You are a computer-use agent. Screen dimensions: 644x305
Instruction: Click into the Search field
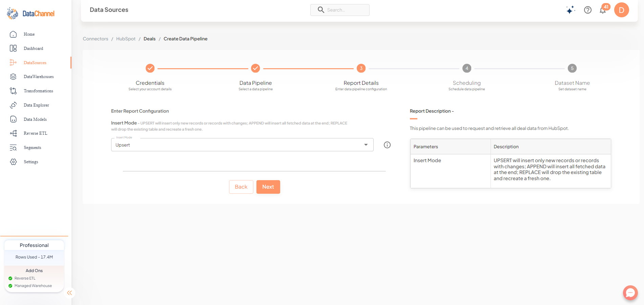(340, 10)
